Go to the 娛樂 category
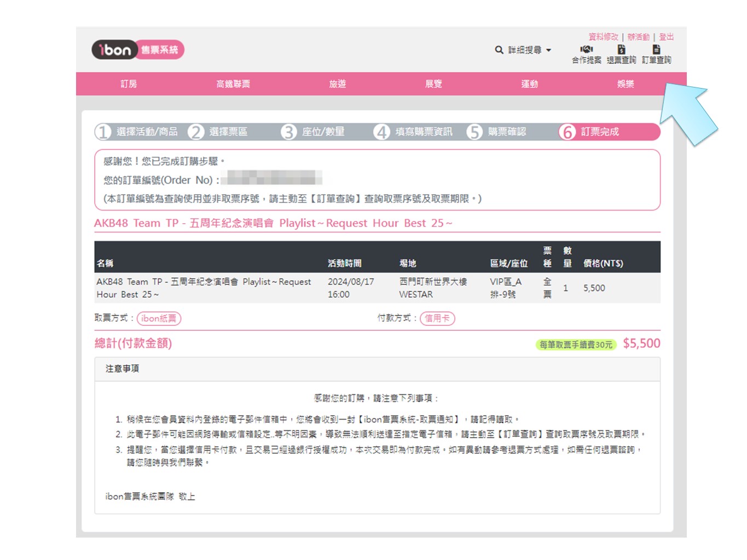This screenshot has width=747, height=560. click(x=626, y=84)
